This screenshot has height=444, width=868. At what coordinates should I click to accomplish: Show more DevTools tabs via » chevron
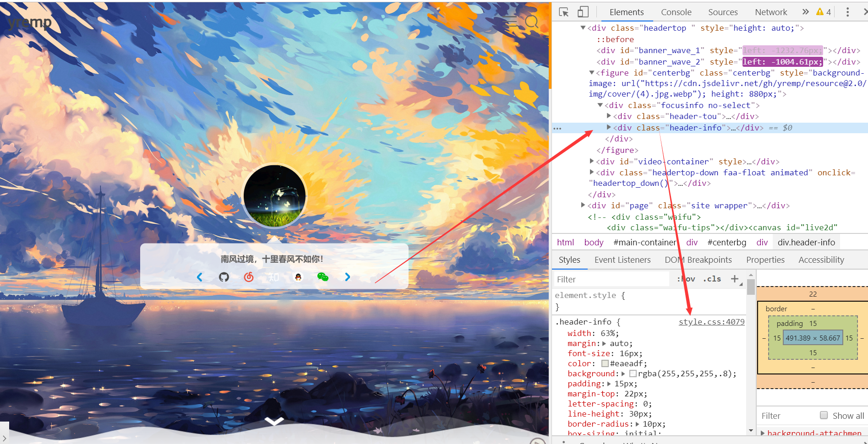click(806, 12)
